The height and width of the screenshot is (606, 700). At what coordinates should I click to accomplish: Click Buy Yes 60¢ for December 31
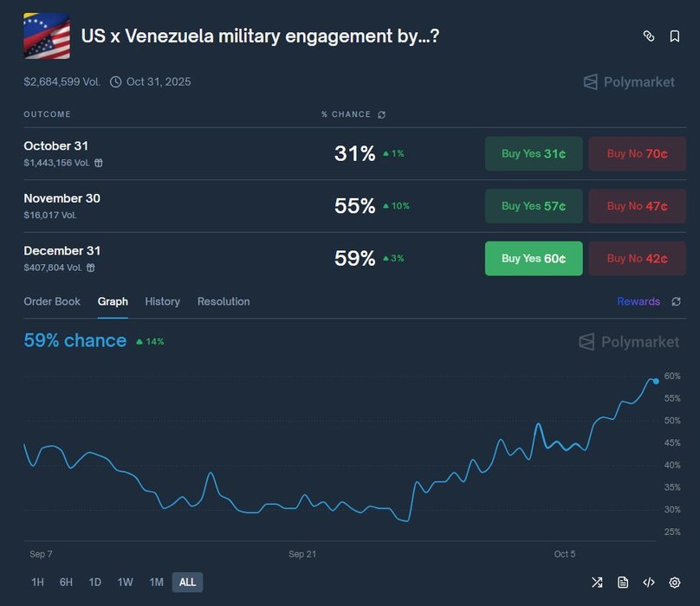(x=533, y=258)
